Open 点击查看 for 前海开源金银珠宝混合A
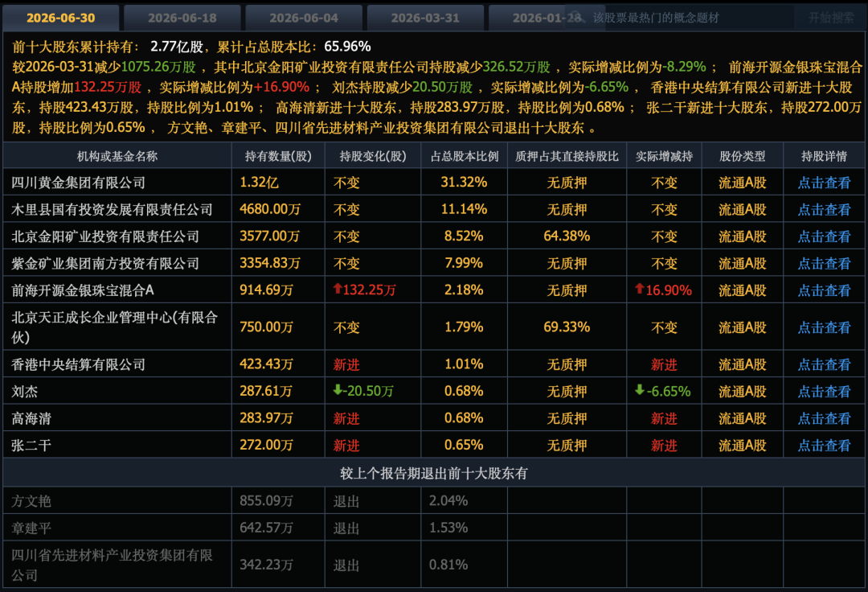868x592 pixels. 824,290
